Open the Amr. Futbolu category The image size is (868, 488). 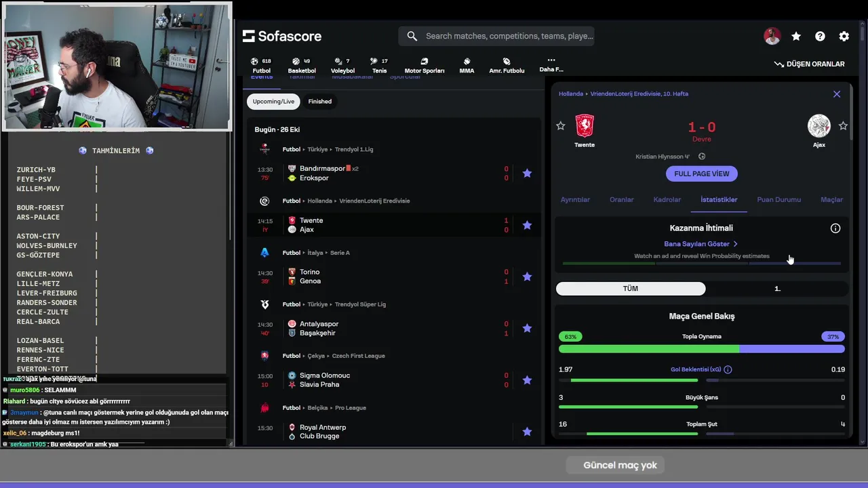(507, 65)
